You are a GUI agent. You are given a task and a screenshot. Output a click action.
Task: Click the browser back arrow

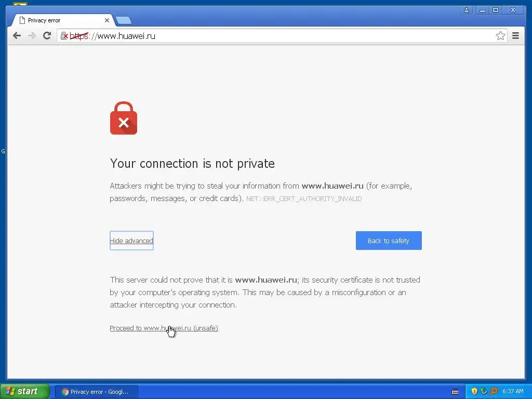tap(17, 36)
